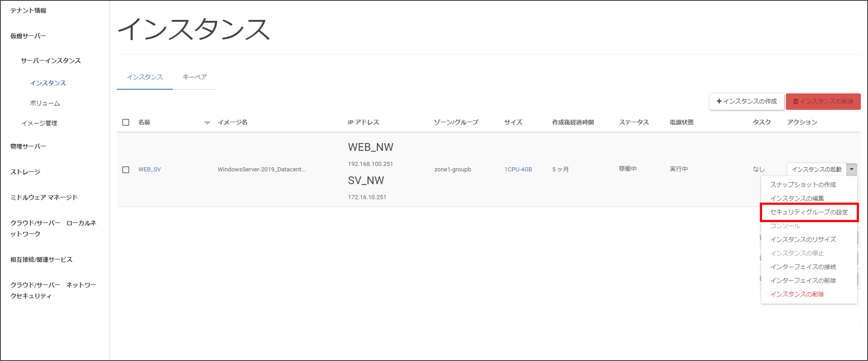Image resolution: width=868 pixels, height=361 pixels.
Task: Click the インスタンスの起動 button
Action: coord(816,169)
